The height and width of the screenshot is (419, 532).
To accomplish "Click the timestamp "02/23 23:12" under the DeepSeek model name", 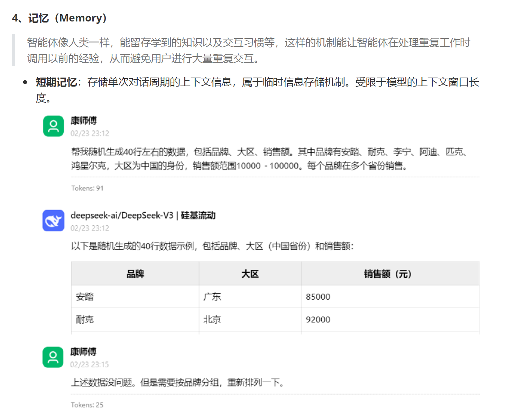I will point(90,228).
